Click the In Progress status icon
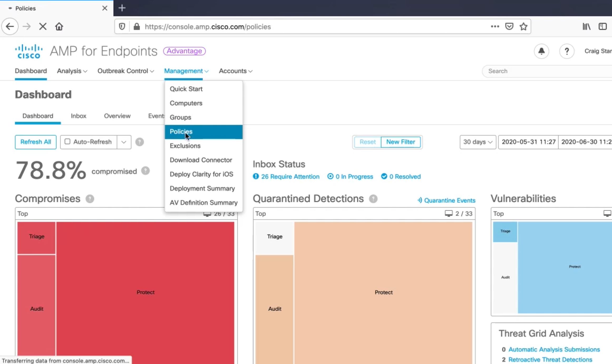The width and height of the screenshot is (612, 364). click(330, 176)
